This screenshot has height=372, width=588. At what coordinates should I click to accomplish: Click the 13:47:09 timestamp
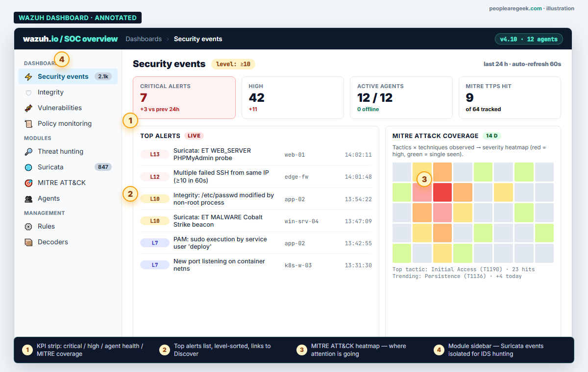tap(358, 221)
